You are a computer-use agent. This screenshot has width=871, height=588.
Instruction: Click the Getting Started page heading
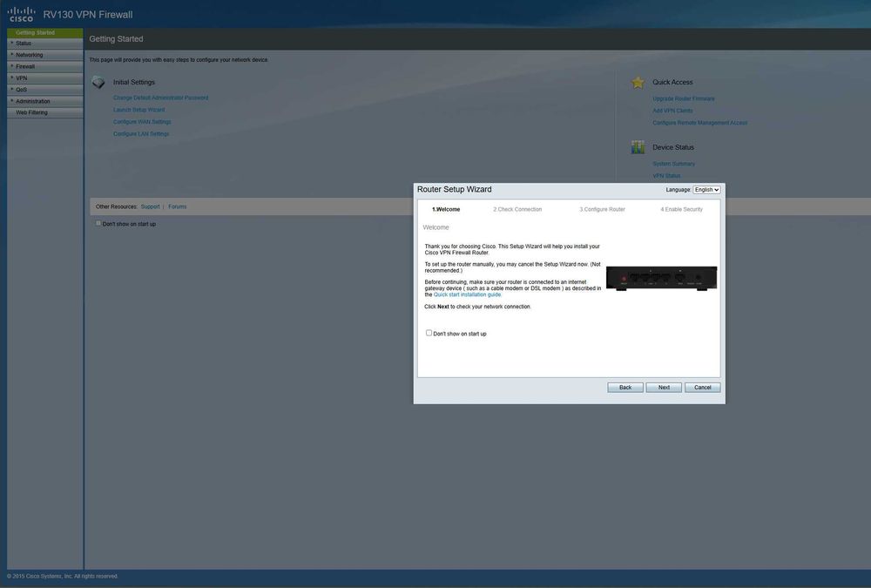pyautogui.click(x=116, y=39)
